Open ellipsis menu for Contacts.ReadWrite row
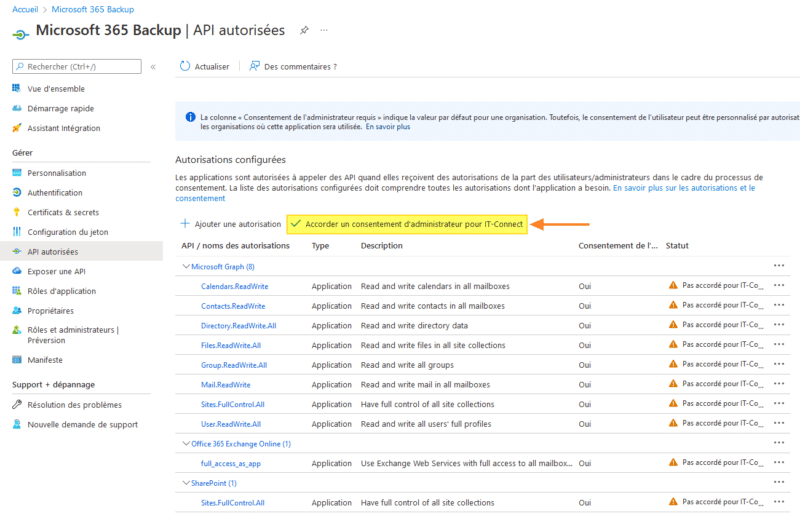800x519 pixels. coord(779,305)
